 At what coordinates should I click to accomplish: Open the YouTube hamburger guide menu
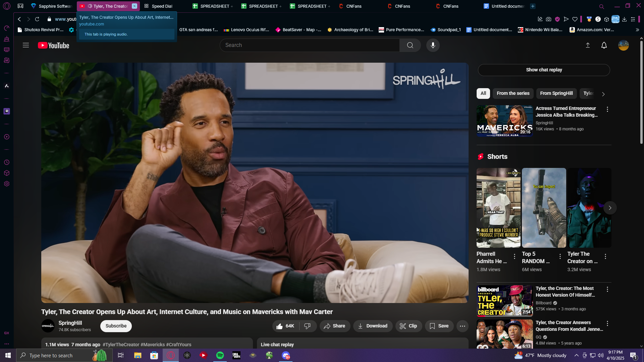click(26, 45)
